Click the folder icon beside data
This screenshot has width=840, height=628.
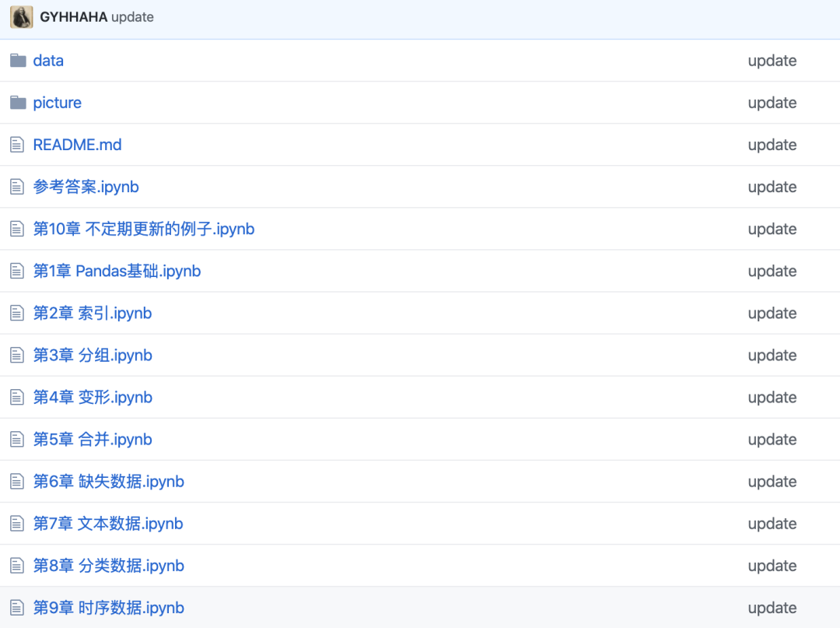coord(17,60)
